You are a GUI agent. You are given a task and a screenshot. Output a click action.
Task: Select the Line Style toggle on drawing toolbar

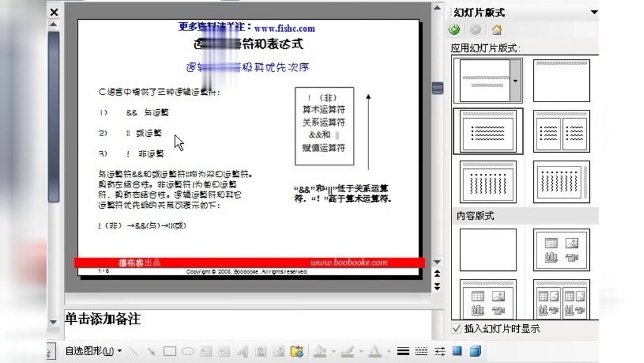403,351
